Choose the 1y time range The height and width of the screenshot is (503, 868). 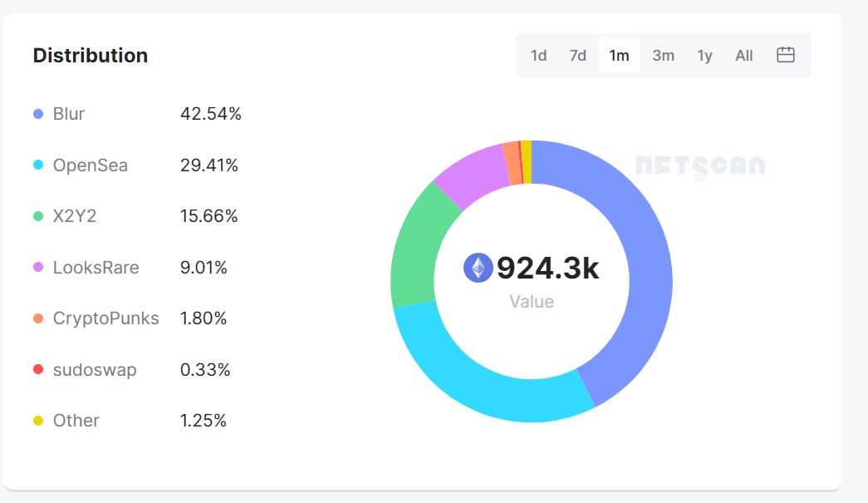point(704,56)
